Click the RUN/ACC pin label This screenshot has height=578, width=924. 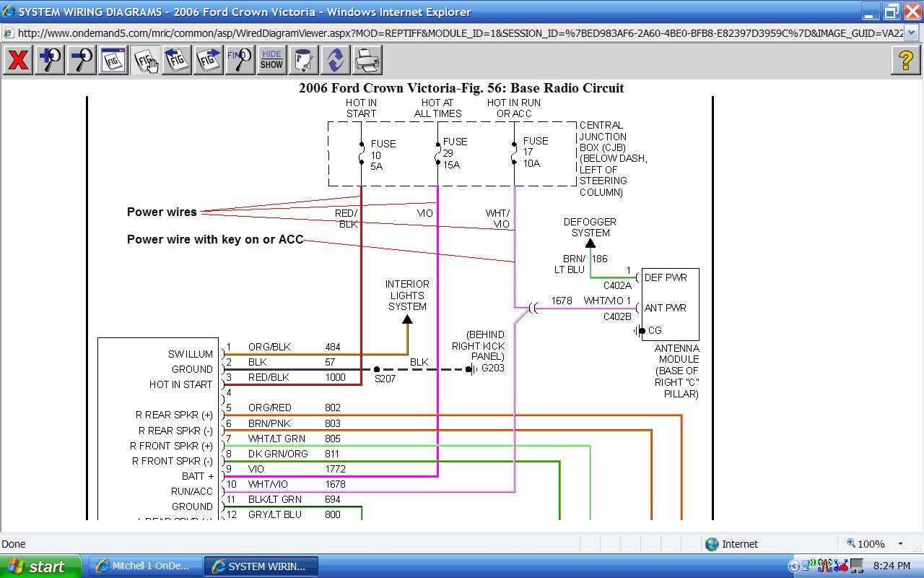tap(192, 491)
